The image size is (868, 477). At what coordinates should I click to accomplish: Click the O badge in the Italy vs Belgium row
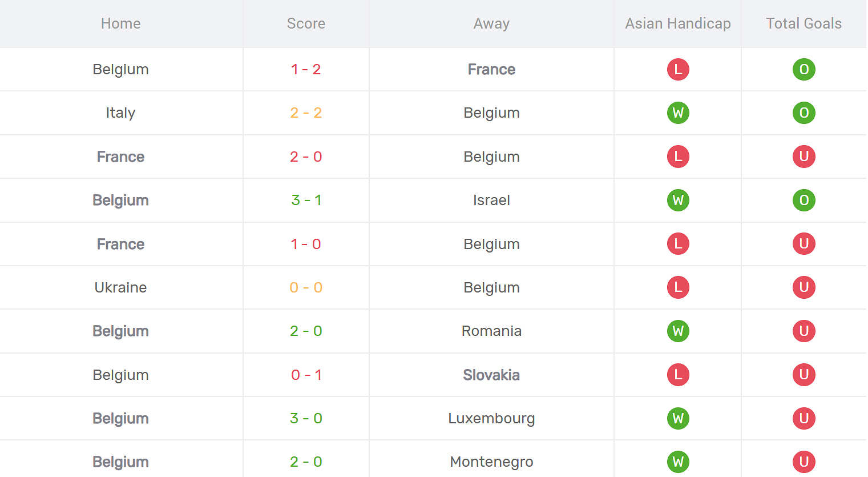tap(804, 113)
